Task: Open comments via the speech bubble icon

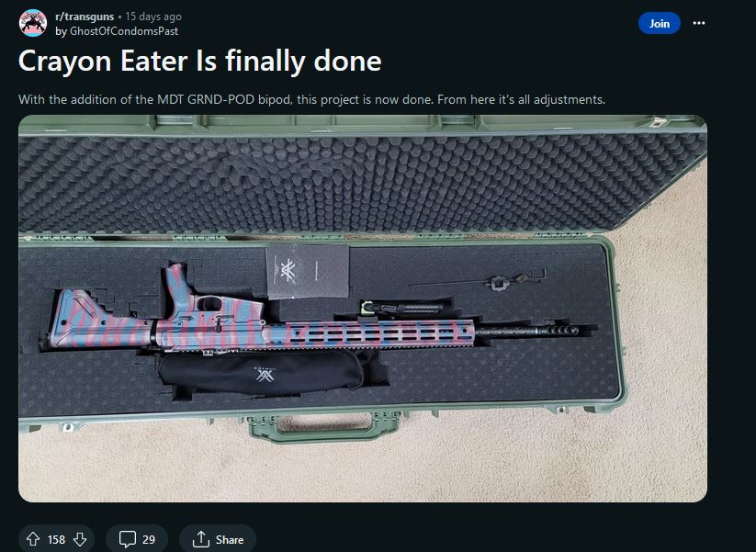Action: pyautogui.click(x=128, y=539)
